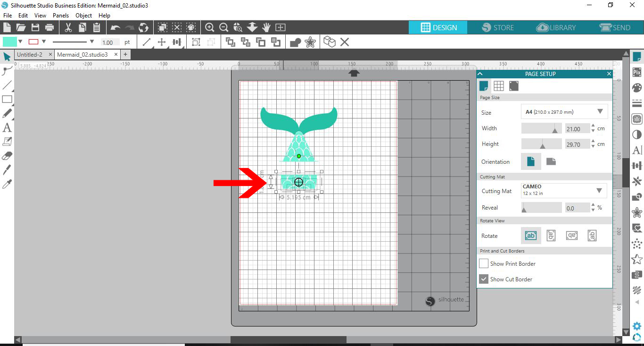
Task: Expand the line color dropdown arrow
Action: [x=44, y=42]
